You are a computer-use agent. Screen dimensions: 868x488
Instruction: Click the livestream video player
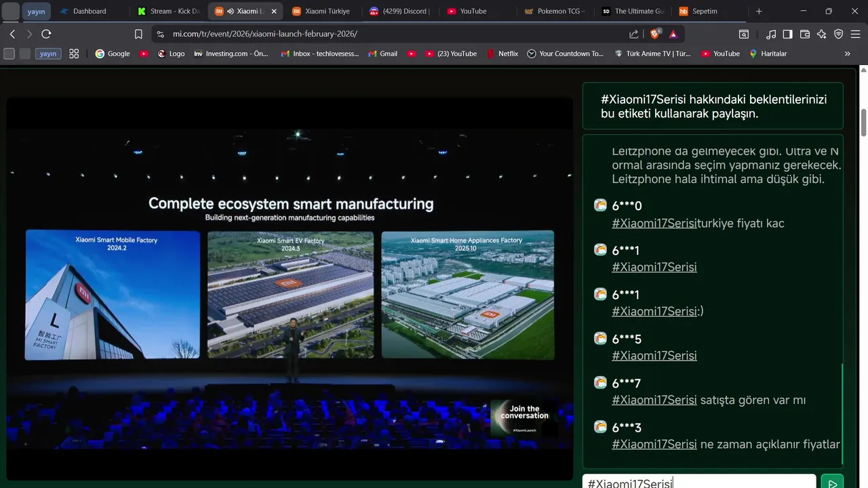290,288
